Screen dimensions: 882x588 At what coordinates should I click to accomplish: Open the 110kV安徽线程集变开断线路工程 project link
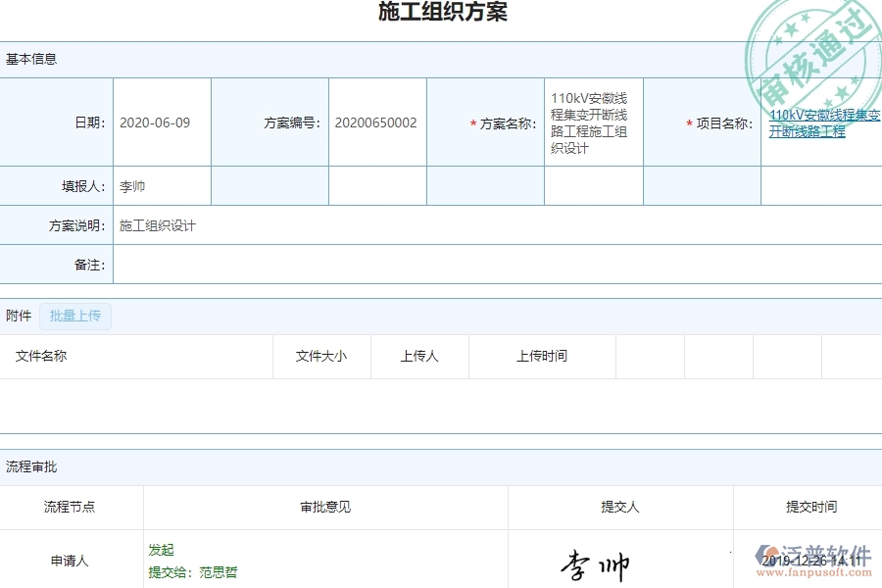click(823, 122)
